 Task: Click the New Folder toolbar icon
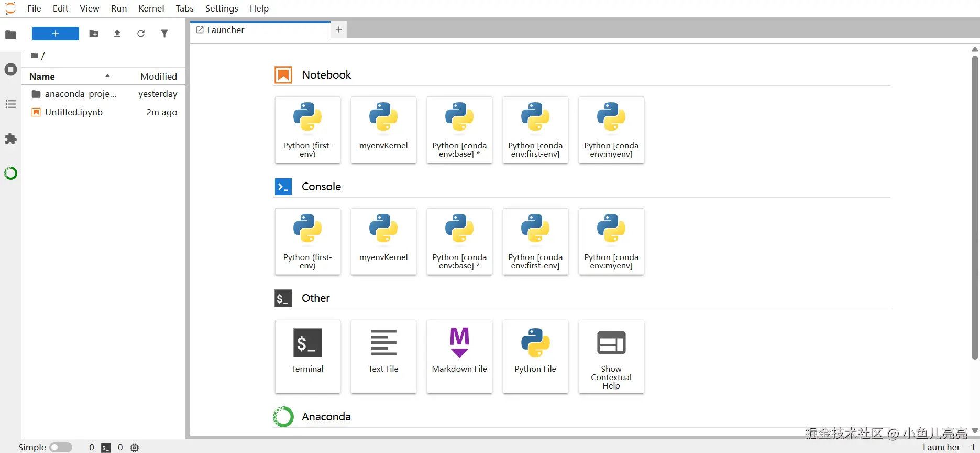tap(94, 34)
